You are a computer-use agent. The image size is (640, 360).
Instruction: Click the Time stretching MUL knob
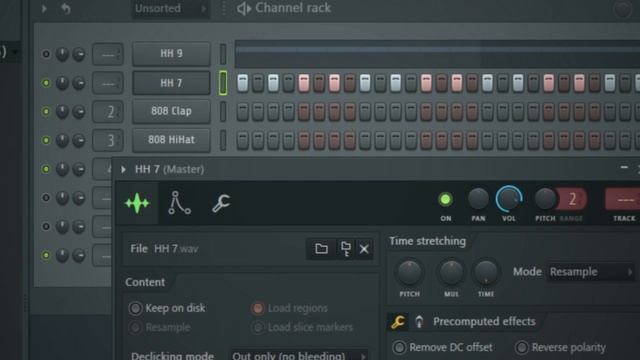pos(451,272)
